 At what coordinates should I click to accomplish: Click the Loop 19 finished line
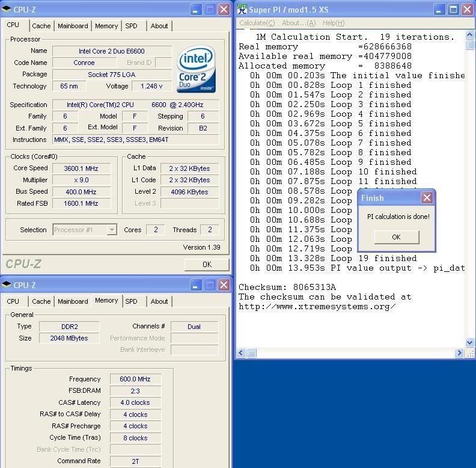coord(334,258)
